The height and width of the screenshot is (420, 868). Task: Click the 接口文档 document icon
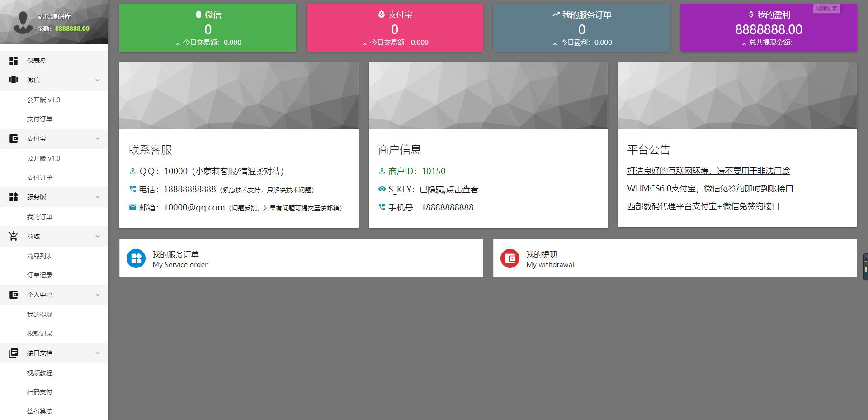[14, 353]
